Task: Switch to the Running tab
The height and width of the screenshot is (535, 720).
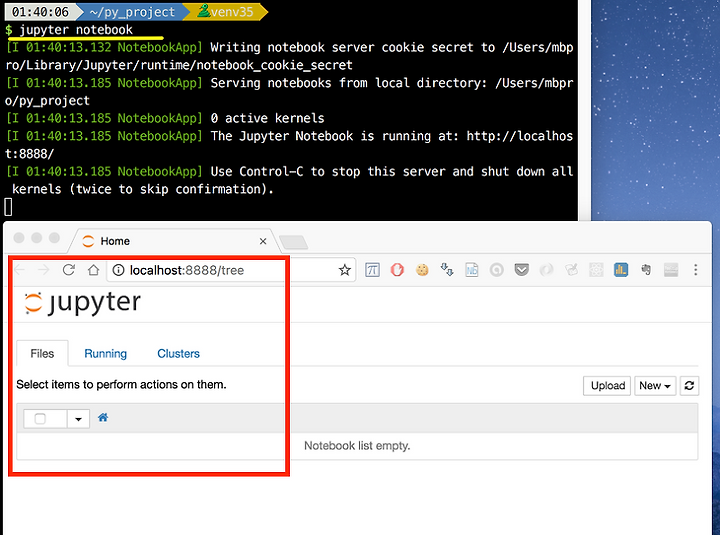Action: (106, 354)
